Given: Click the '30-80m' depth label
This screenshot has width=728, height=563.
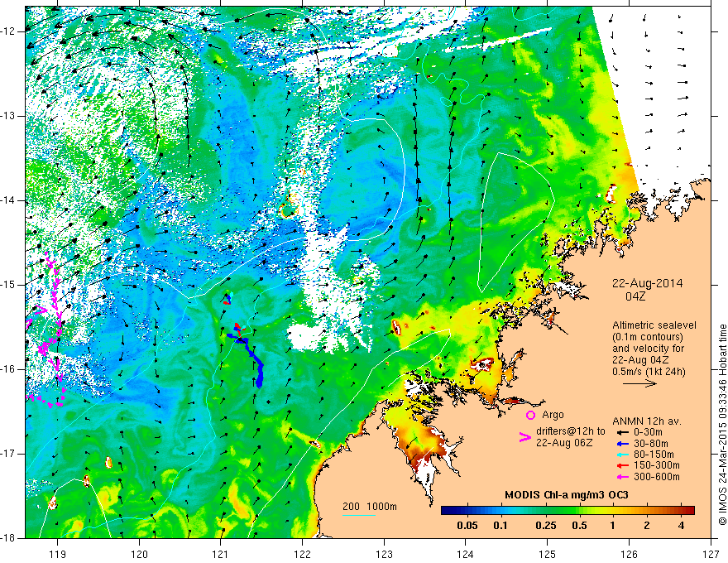Looking at the screenshot, I should point(651,444).
